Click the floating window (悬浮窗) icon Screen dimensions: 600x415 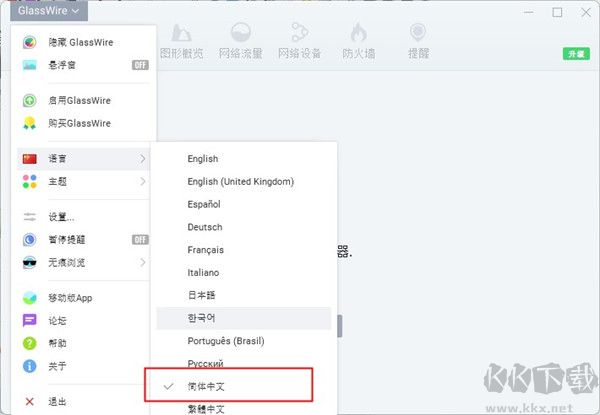[29, 64]
